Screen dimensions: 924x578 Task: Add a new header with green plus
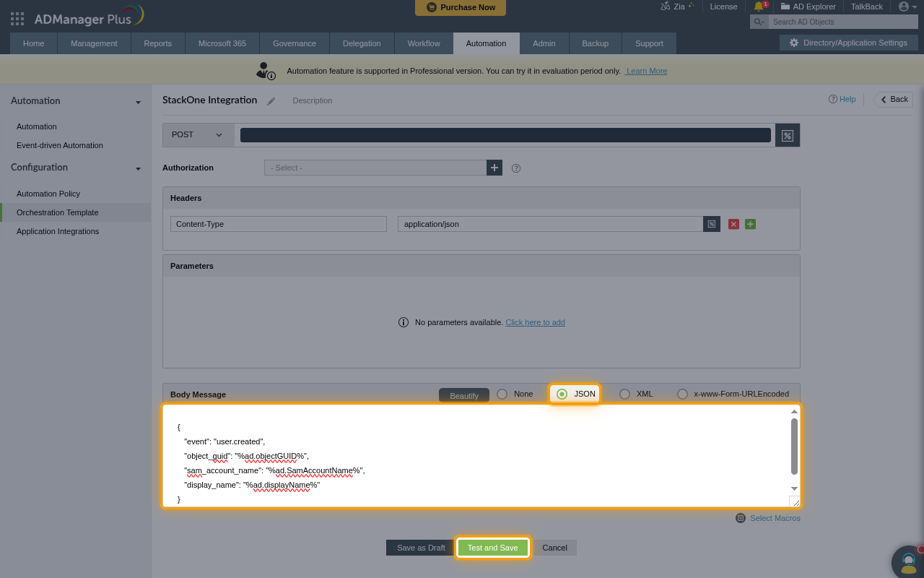point(750,224)
